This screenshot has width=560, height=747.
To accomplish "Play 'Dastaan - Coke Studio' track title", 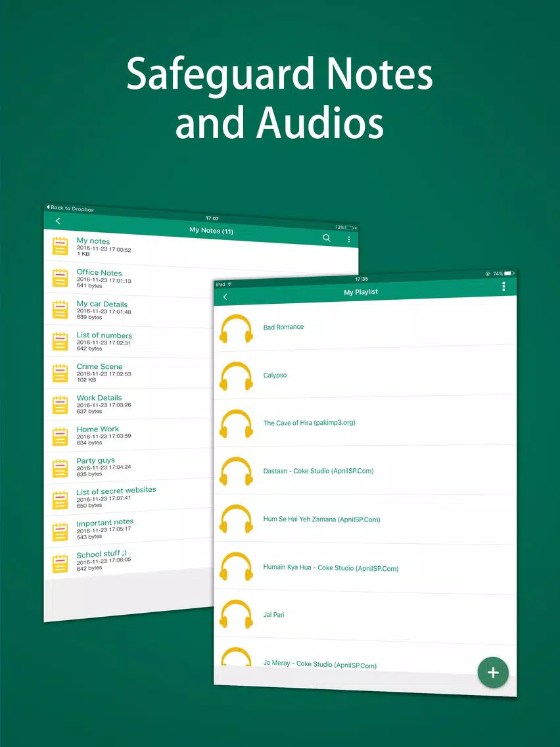I will click(x=319, y=471).
